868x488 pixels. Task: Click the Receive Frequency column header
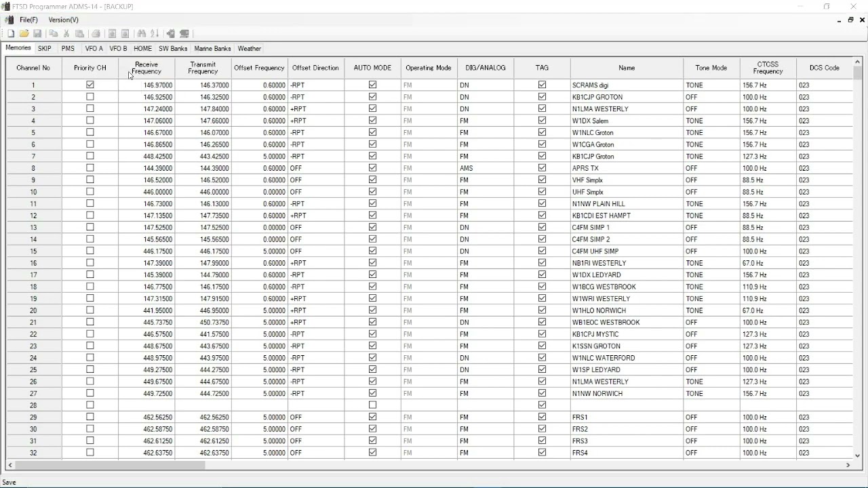(x=146, y=68)
